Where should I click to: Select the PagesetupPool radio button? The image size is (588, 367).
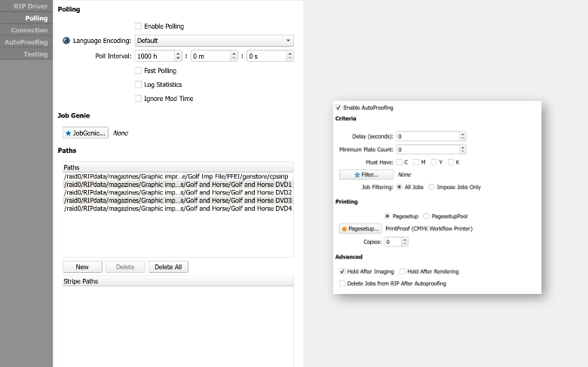tap(427, 216)
